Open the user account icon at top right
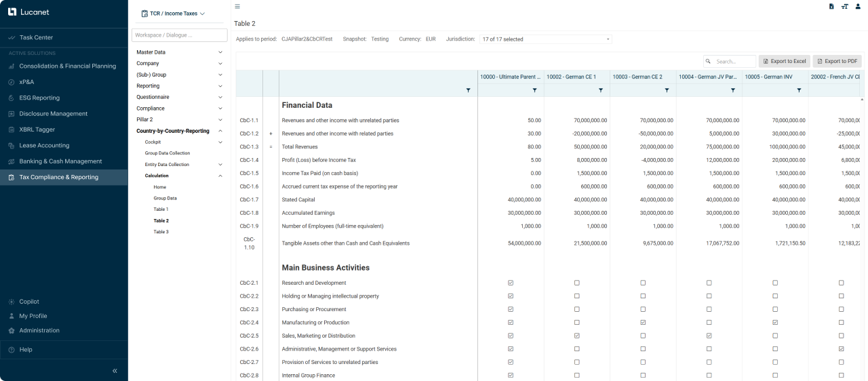The height and width of the screenshot is (381, 868). [858, 7]
